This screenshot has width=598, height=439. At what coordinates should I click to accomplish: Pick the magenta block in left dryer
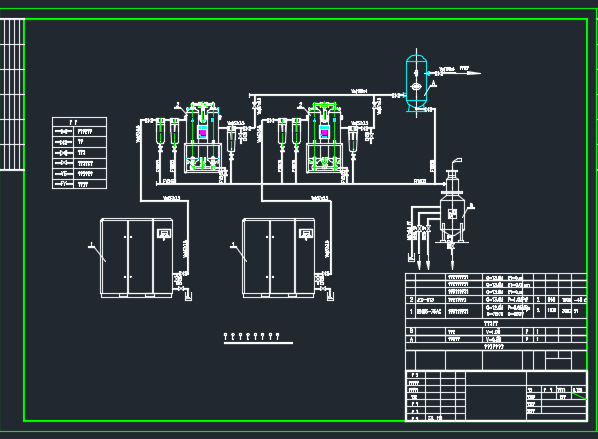click(203, 133)
